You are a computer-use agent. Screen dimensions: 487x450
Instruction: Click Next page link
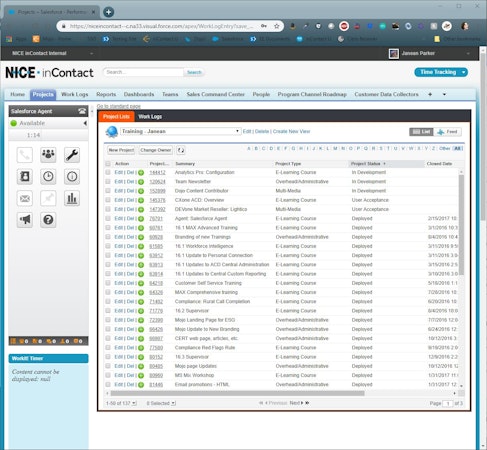tap(295, 403)
